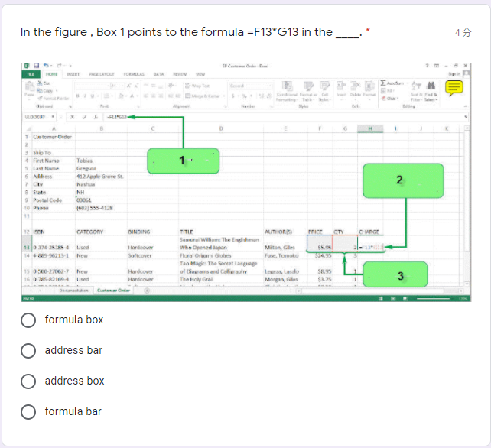The image size is (491, 448).
Task: Click the AutoSum sigma icon
Action: [383, 83]
